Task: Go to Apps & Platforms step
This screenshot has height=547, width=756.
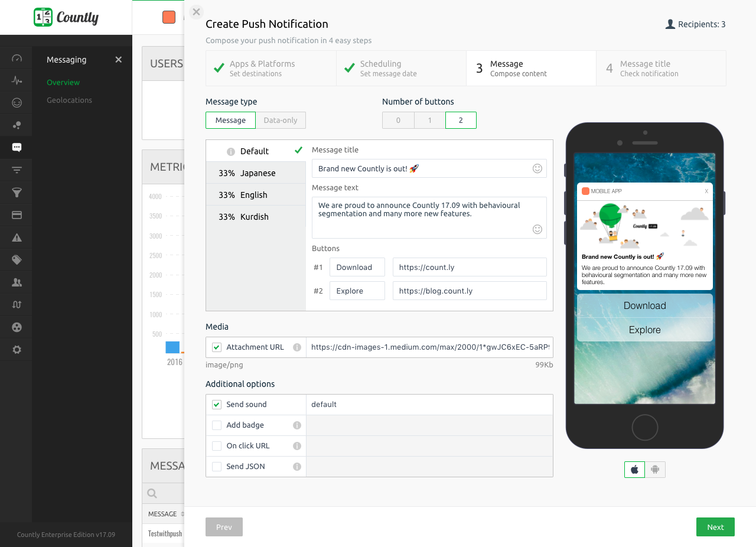Action: pyautogui.click(x=271, y=69)
